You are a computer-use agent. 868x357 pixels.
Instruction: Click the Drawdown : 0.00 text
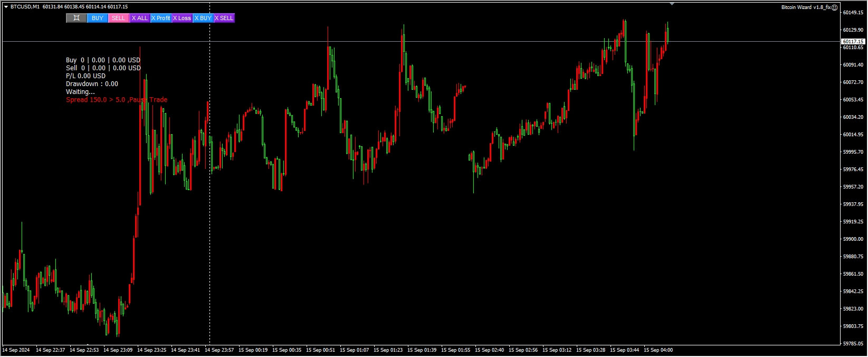[92, 84]
